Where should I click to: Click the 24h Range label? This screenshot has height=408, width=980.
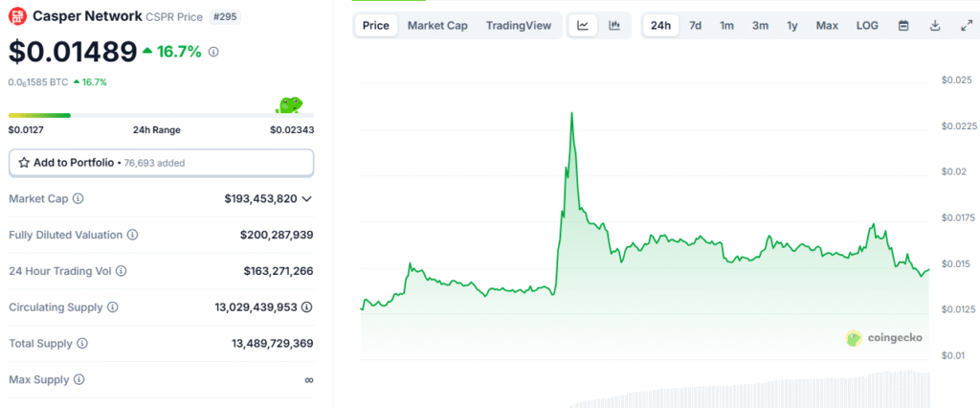coord(157,130)
